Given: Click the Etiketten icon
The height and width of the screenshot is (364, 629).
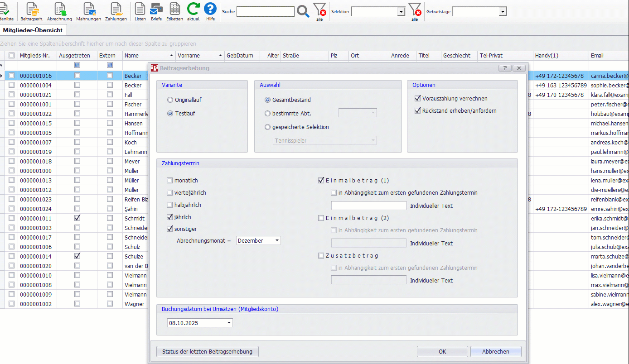Looking at the screenshot, I should (x=174, y=10).
